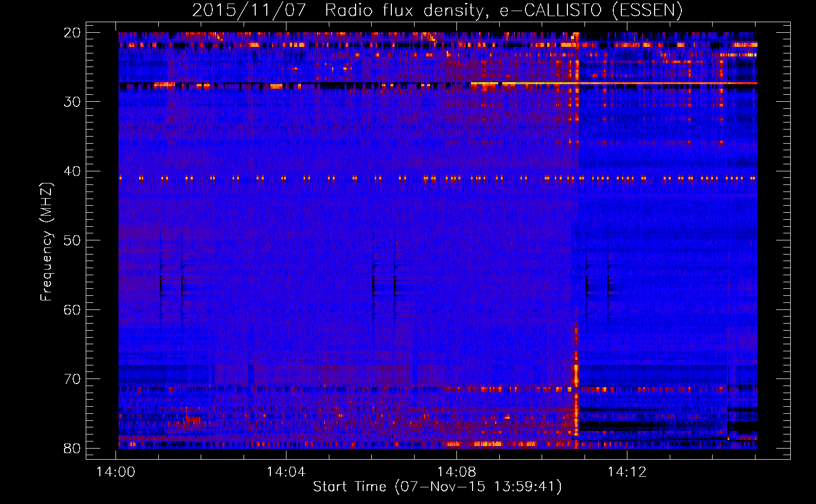This screenshot has height=504, width=816.
Task: Click the 14:12 time tick label
Action: 627,472
